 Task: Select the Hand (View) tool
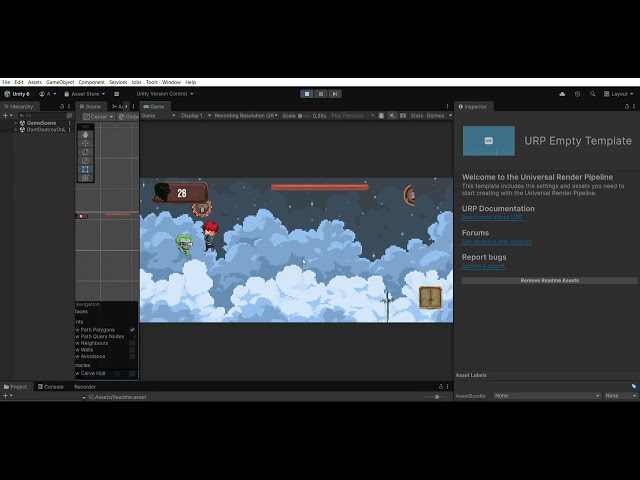(x=85, y=135)
